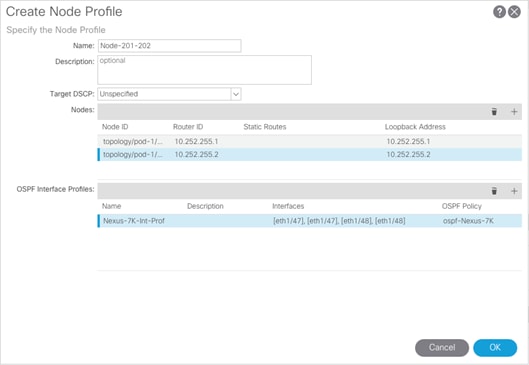Close the Create Node Profile dialog
The height and width of the screenshot is (365, 529).
coord(514,12)
